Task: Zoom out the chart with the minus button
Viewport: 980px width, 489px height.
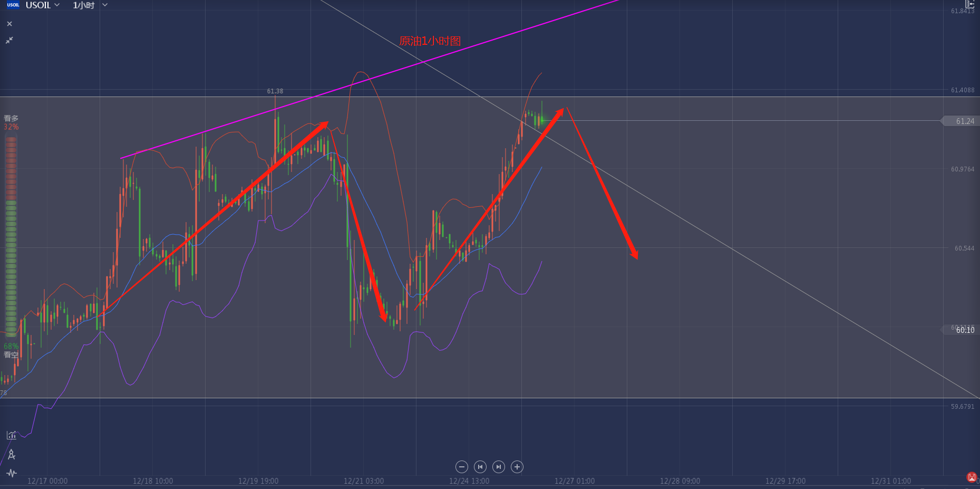Action: point(462,467)
